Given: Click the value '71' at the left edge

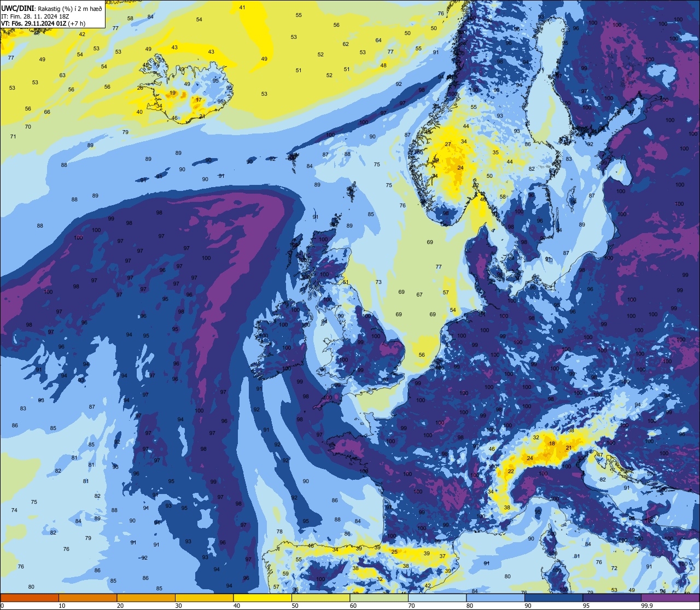Looking at the screenshot, I should [13, 136].
